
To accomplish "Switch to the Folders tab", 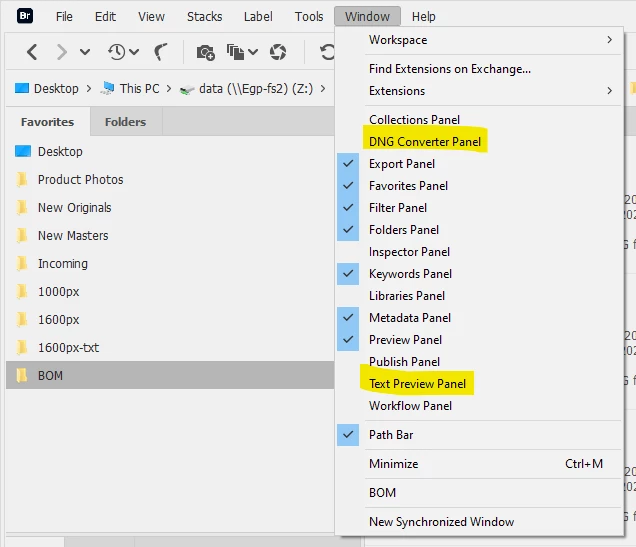I will click(x=125, y=122).
